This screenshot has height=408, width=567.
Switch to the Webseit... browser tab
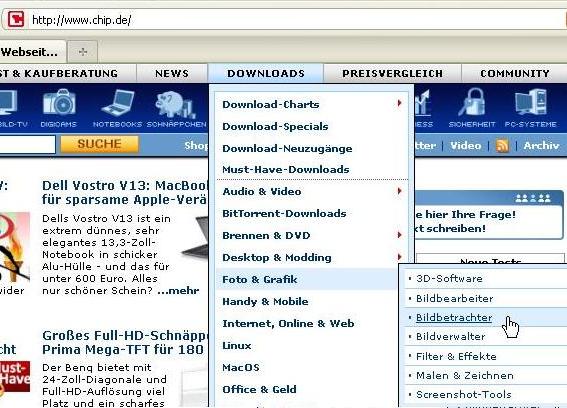tap(33, 52)
